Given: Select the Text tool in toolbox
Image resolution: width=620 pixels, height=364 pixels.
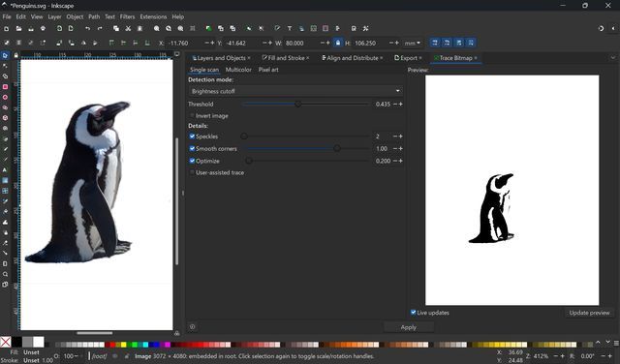Looking at the screenshot, I should [x=5, y=169].
